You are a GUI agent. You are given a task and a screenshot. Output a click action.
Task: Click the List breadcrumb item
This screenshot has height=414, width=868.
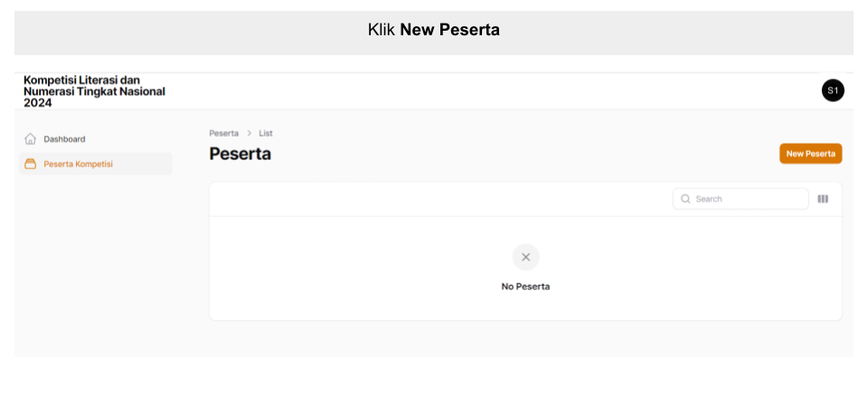(x=266, y=134)
